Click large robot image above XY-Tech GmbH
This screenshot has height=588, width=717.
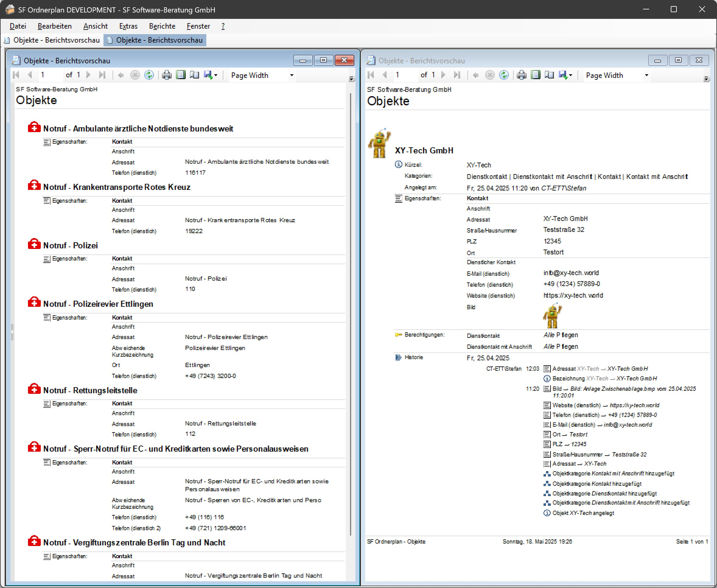click(x=379, y=143)
